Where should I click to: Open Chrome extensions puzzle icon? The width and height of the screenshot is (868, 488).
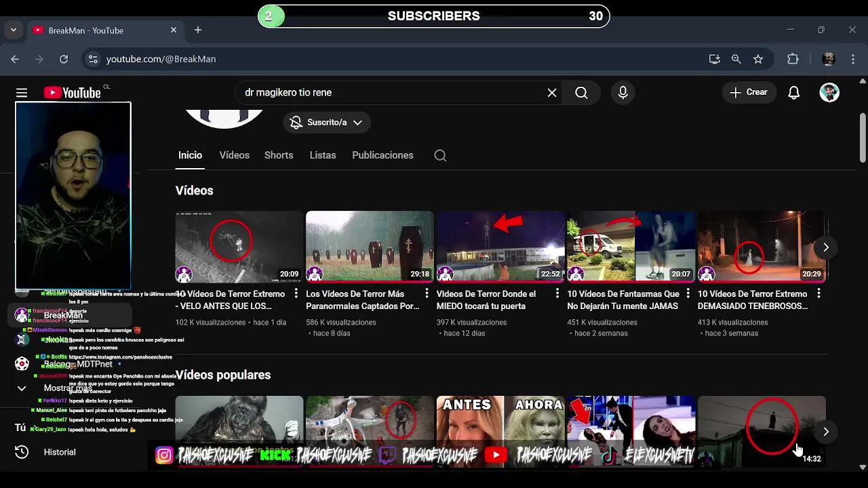(x=793, y=59)
